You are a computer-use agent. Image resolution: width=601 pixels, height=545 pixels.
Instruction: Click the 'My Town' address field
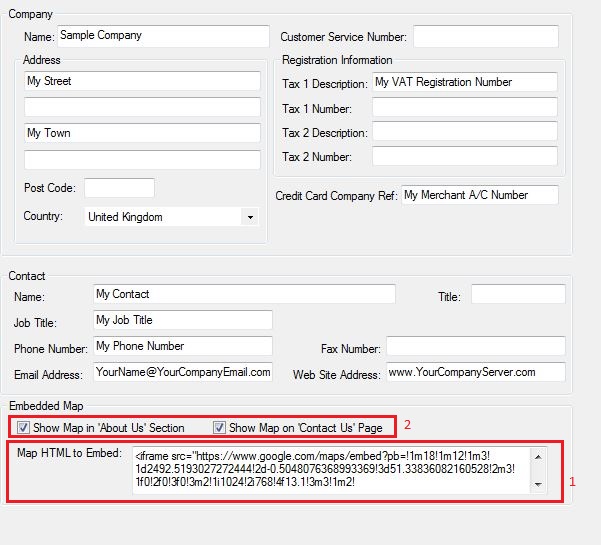[x=141, y=134]
